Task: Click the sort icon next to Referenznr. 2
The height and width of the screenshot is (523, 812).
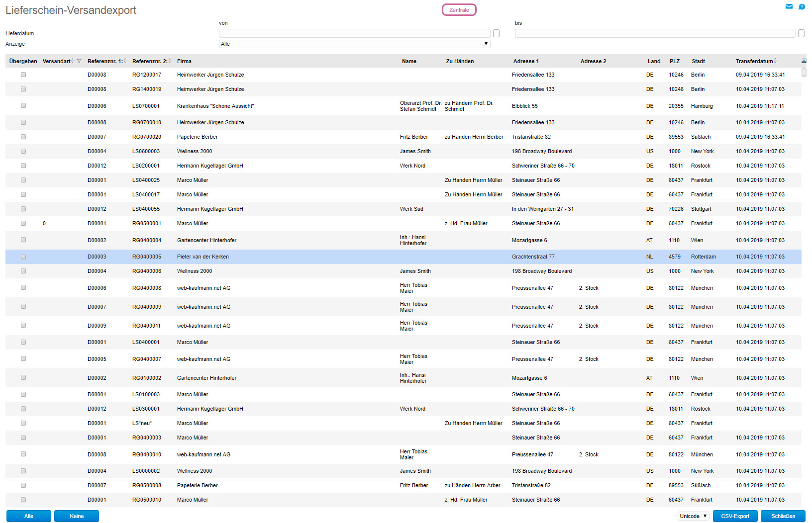Action: point(170,61)
